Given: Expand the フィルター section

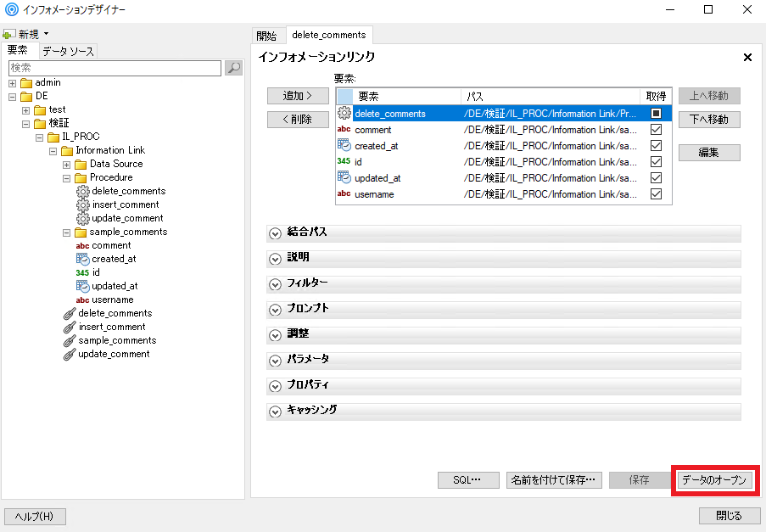Looking at the screenshot, I should [275, 284].
